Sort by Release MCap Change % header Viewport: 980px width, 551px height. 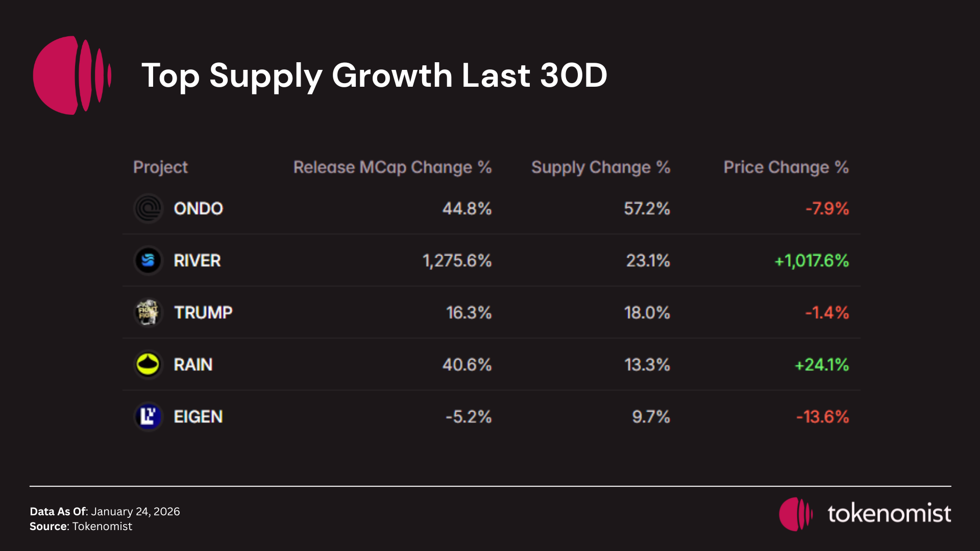click(392, 167)
